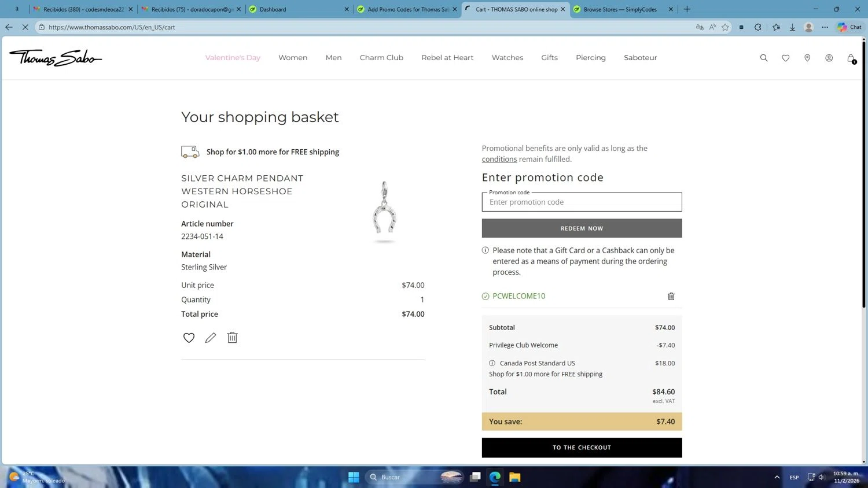Open the Saboteur menu
This screenshot has width=868, height=488.
coord(641,58)
